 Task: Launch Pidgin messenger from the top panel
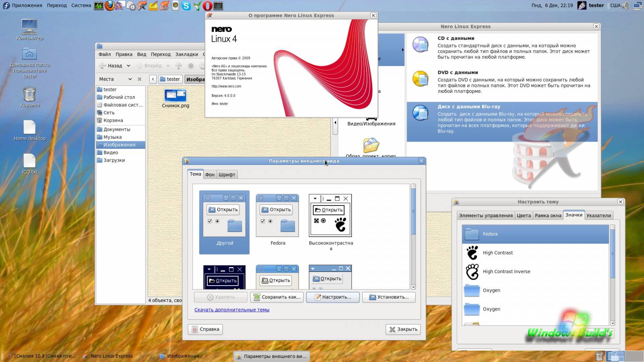120,6
